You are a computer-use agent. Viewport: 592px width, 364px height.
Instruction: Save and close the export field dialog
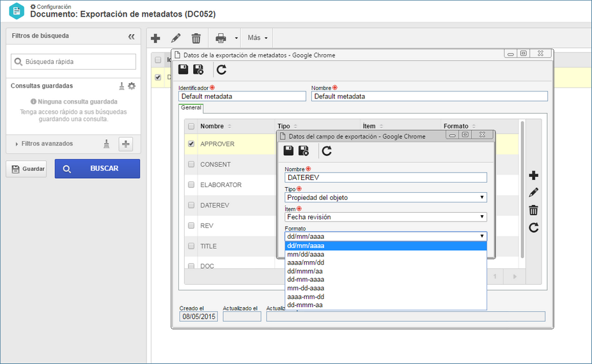point(304,151)
